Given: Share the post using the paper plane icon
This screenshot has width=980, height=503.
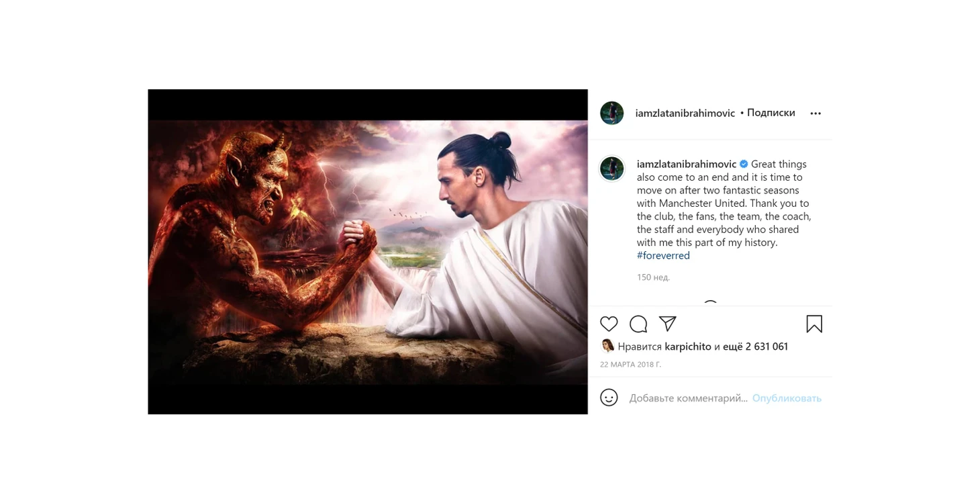Looking at the screenshot, I should (667, 324).
